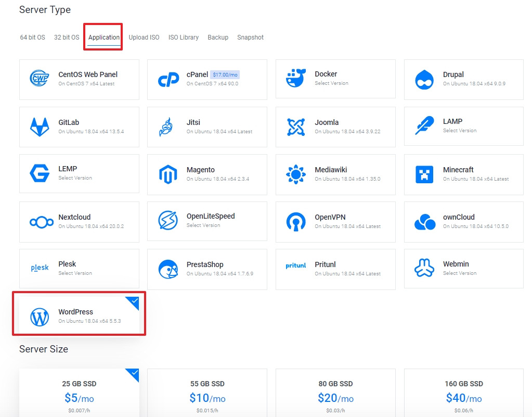Select the Minecraft application name
The width and height of the screenshot is (532, 417).
(x=458, y=170)
